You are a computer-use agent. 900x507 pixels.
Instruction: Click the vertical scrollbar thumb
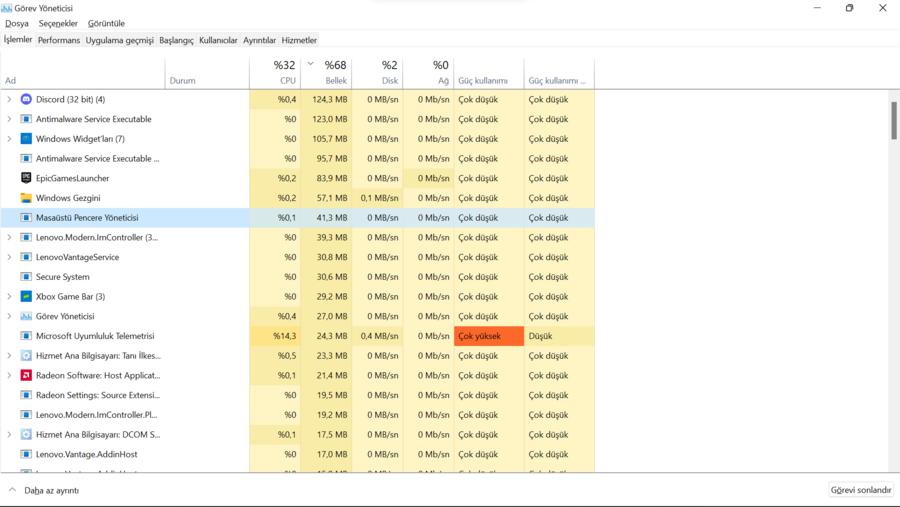click(x=894, y=121)
